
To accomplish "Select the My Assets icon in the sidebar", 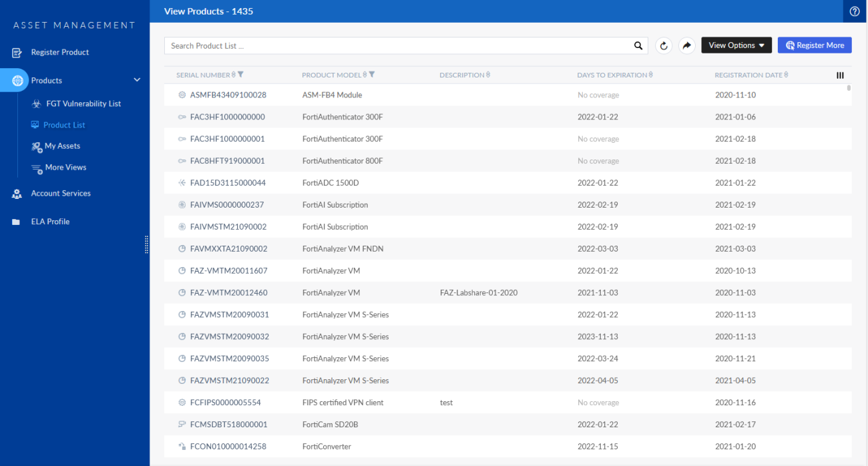I will click(35, 146).
